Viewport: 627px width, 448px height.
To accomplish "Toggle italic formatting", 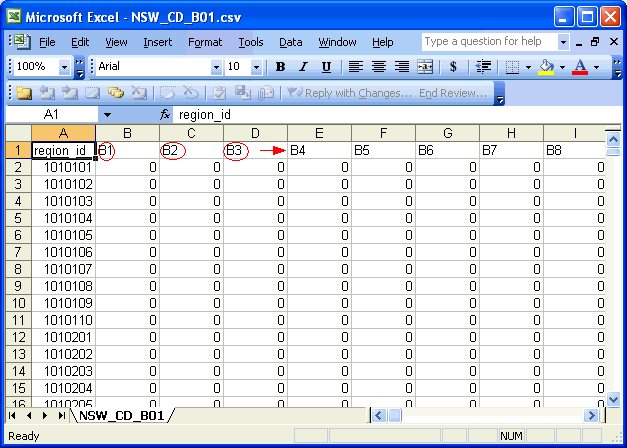I will [x=303, y=67].
